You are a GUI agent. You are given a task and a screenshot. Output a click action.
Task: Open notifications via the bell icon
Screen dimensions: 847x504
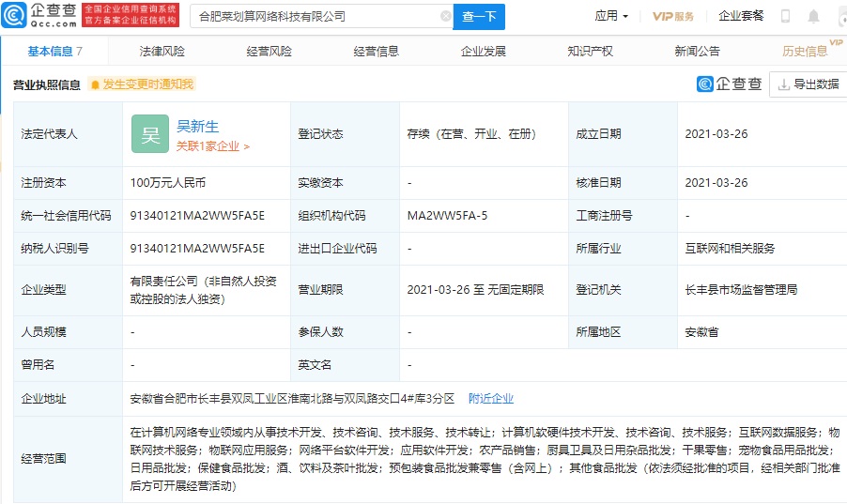813,17
